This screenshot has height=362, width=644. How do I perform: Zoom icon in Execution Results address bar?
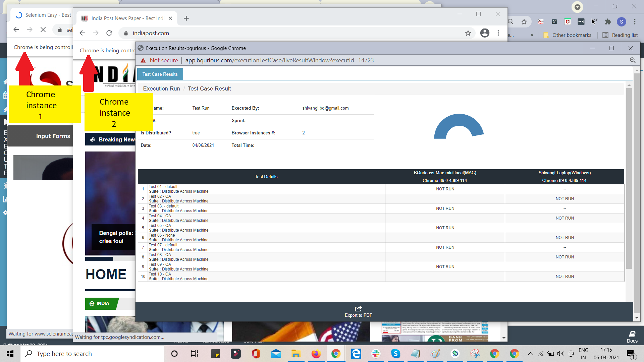[x=633, y=60]
